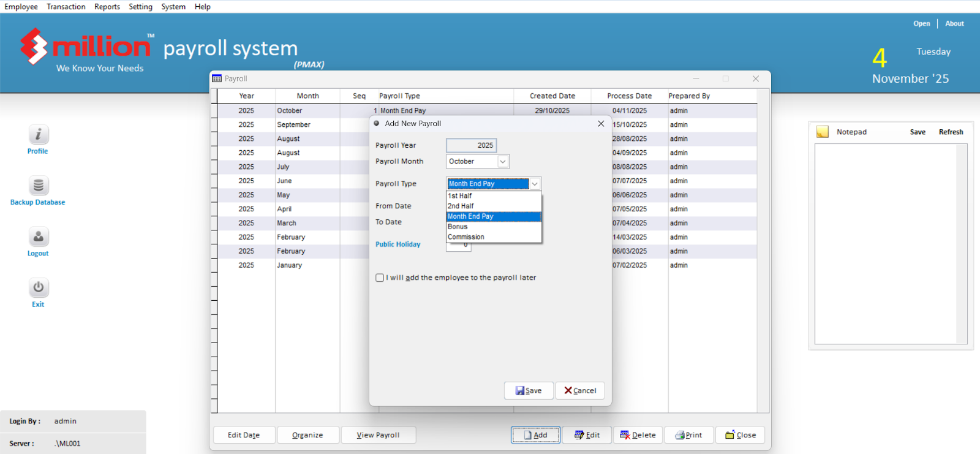Click the Payroll Year input field

pyautogui.click(x=471, y=145)
